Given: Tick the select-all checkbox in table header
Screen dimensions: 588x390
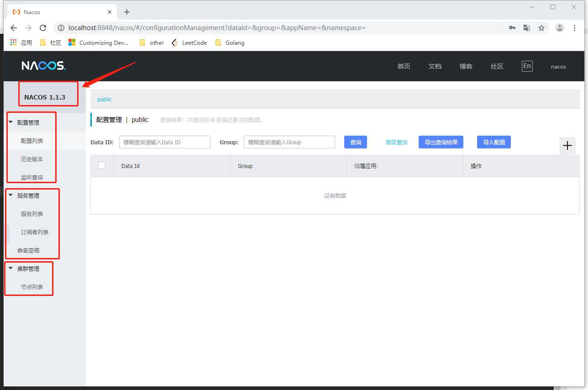Looking at the screenshot, I should coord(102,165).
